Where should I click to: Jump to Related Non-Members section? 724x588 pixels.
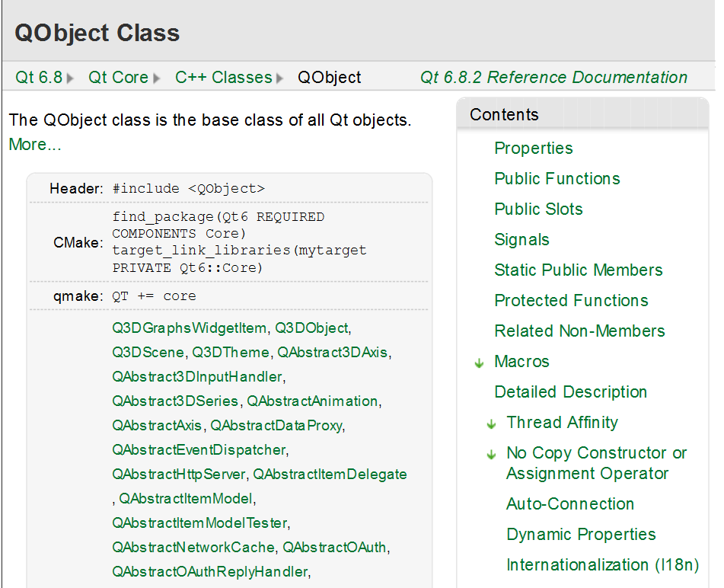579,331
